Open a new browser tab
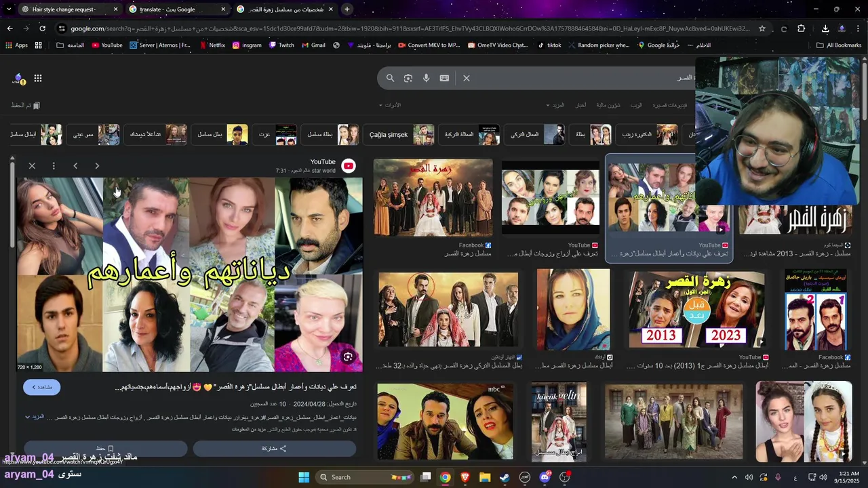Screen dimensions: 868x488 click(x=347, y=9)
